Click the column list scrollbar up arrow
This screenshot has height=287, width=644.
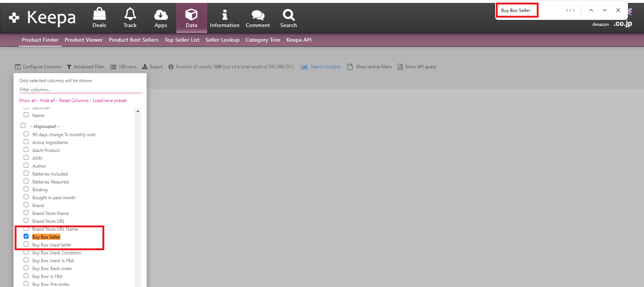click(138, 111)
